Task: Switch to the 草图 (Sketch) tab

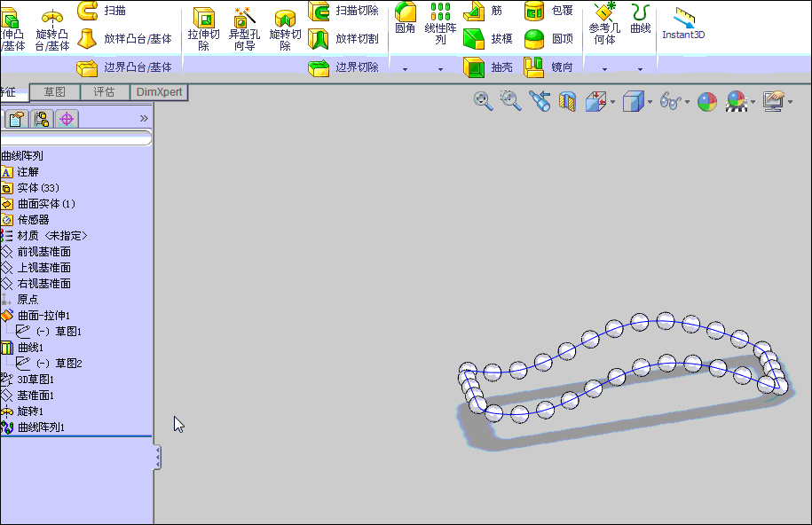Action: pyautogui.click(x=55, y=92)
